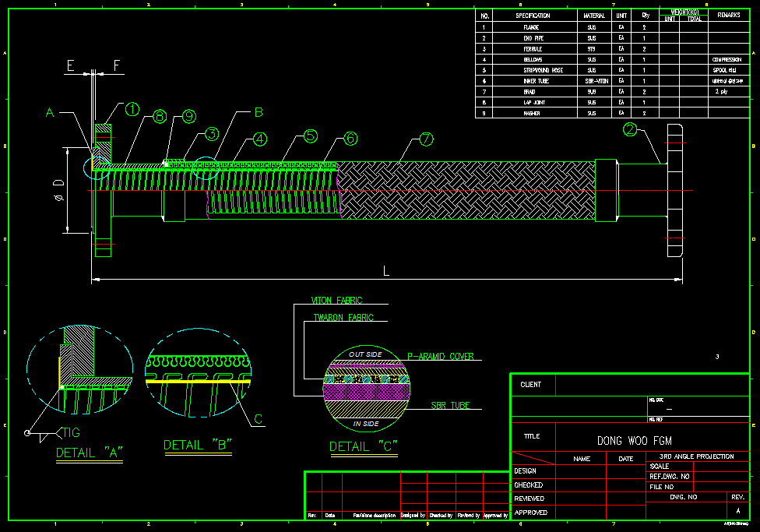Select the END PIPE specification cell
This screenshot has width=760, height=532.
coord(535,38)
